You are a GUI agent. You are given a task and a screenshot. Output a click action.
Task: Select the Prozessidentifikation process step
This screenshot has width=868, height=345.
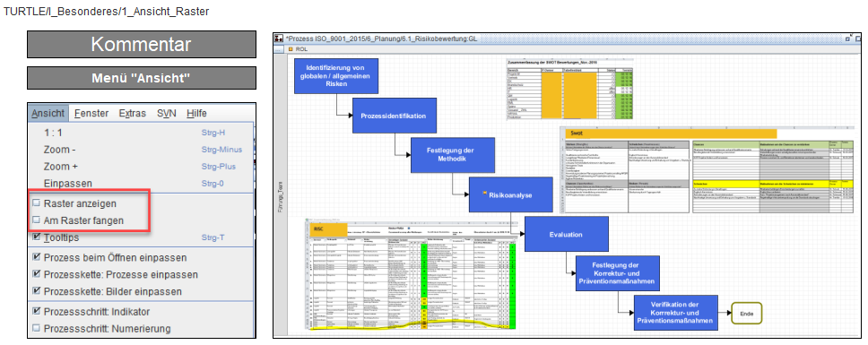coord(394,116)
